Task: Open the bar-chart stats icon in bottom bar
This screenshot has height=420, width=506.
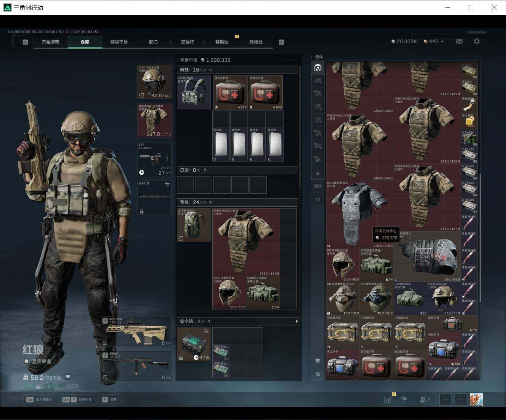Action: coord(388,399)
